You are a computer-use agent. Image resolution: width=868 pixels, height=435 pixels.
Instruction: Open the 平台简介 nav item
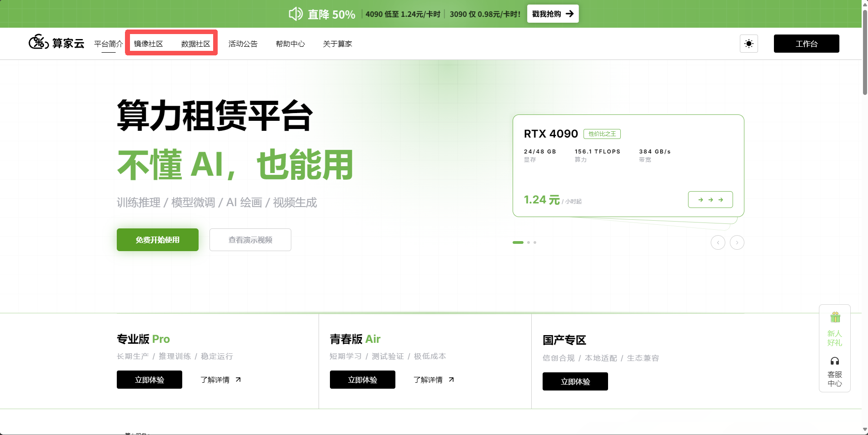point(109,44)
